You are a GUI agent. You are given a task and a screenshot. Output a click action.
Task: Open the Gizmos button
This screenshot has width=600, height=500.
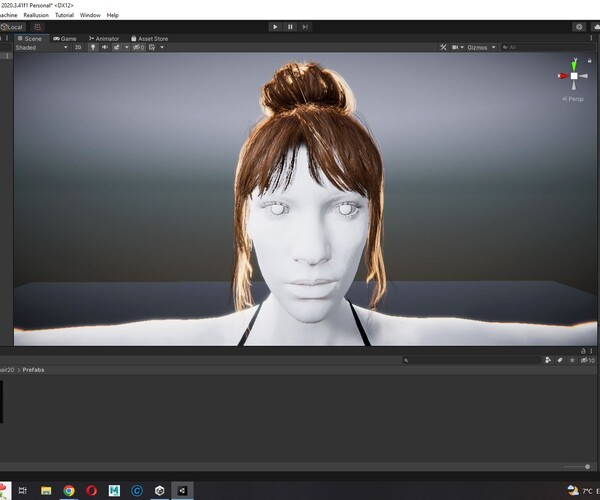tap(477, 47)
